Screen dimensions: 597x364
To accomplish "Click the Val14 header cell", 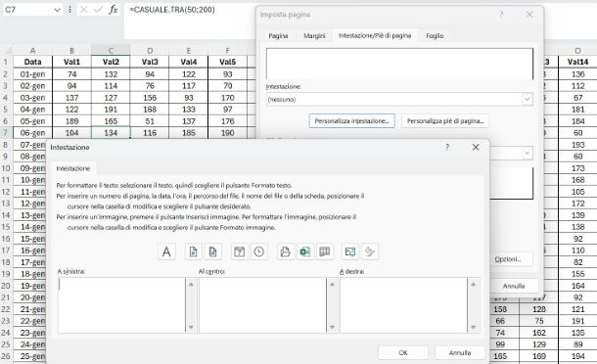I will pyautogui.click(x=577, y=62).
